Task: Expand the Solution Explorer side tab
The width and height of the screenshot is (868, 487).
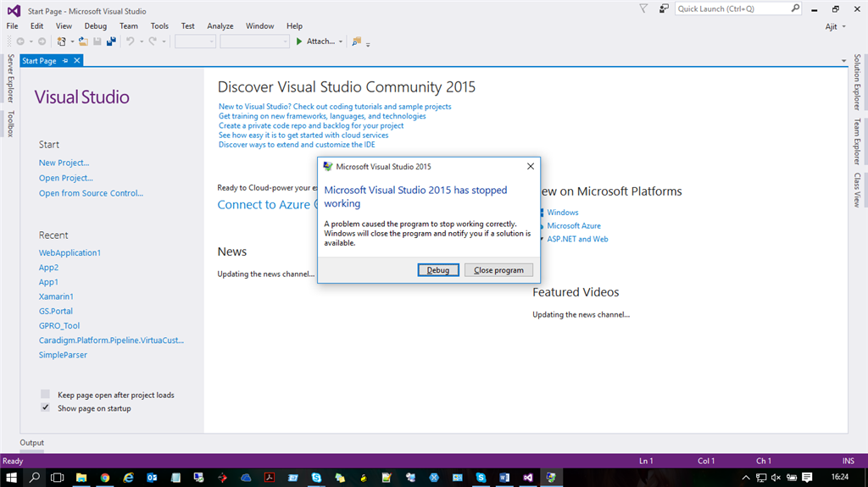Action: [857, 81]
